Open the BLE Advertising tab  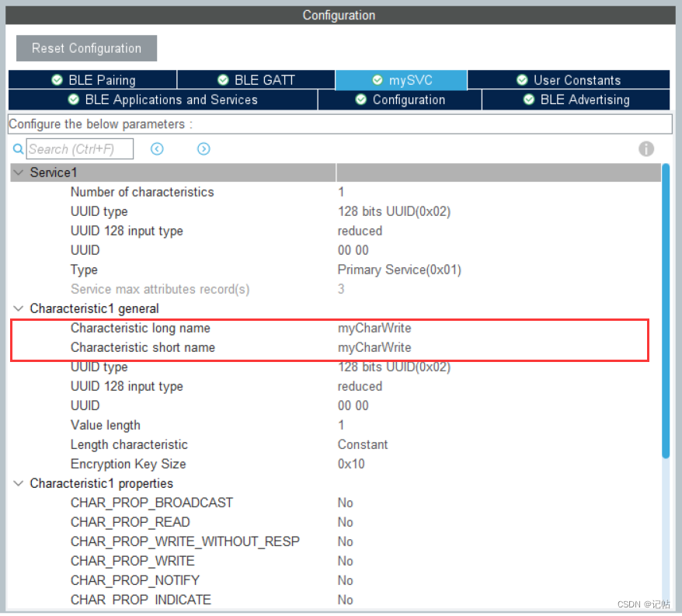click(x=576, y=100)
